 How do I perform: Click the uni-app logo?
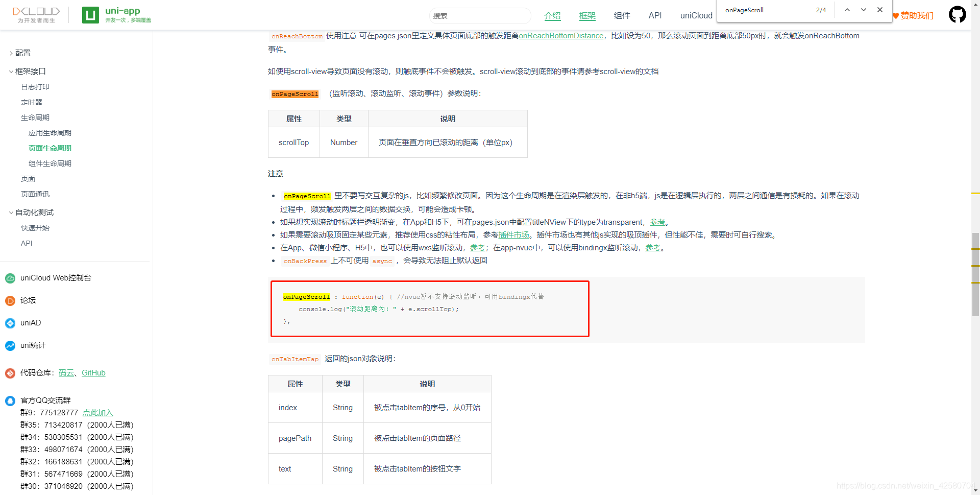tap(117, 15)
